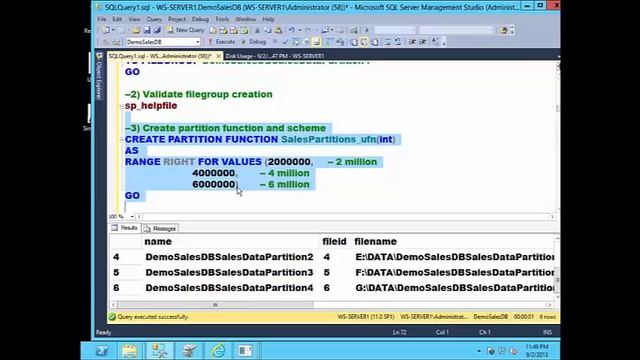Click the name column header
The image size is (640, 360).
(231, 242)
